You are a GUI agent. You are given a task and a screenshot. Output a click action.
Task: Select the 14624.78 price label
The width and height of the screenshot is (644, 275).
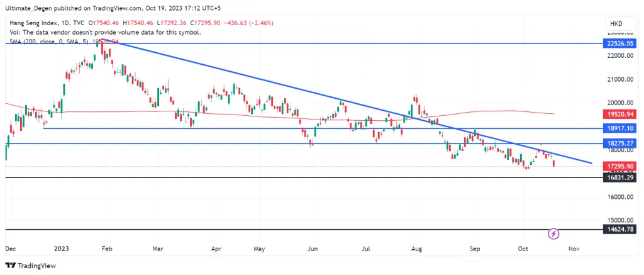[621, 230]
